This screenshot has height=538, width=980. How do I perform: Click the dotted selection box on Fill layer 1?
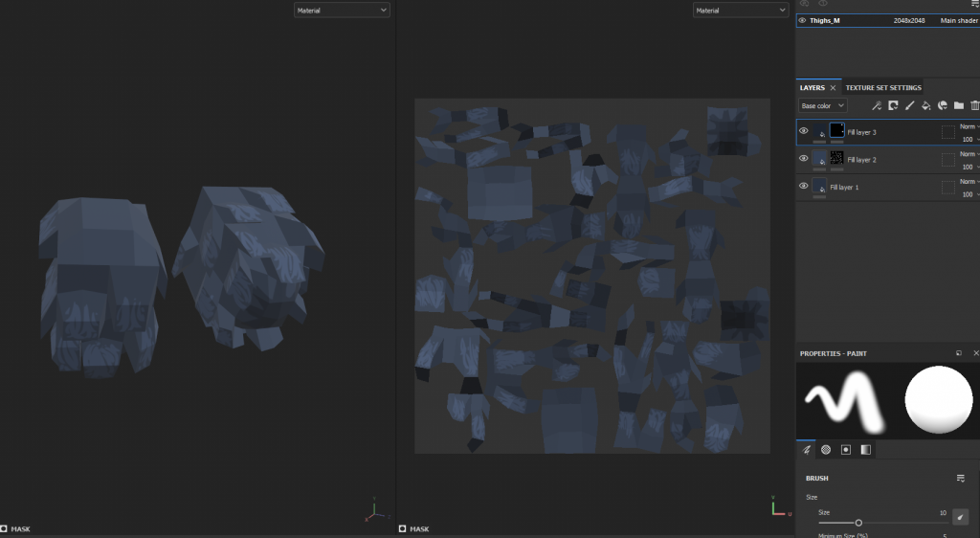[948, 187]
